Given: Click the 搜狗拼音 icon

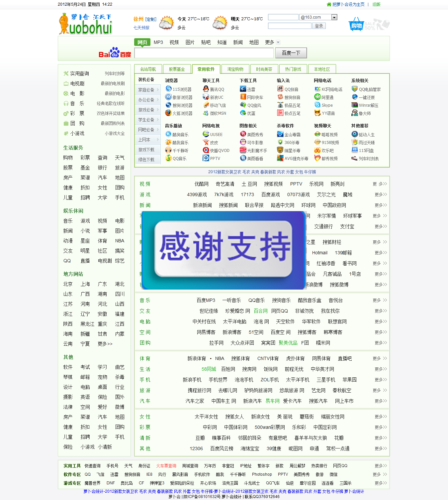Looking at the screenshot, I should tap(280, 97).
